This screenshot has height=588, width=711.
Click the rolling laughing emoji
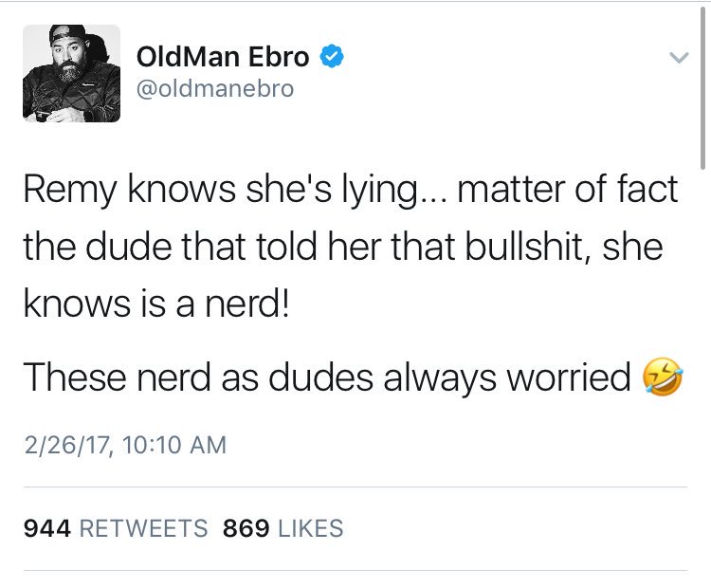(x=662, y=377)
